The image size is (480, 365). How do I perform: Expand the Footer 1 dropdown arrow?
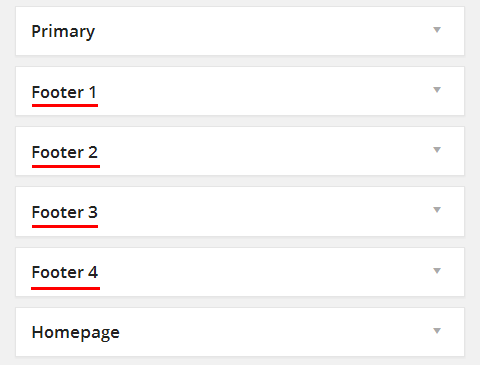pos(437,90)
